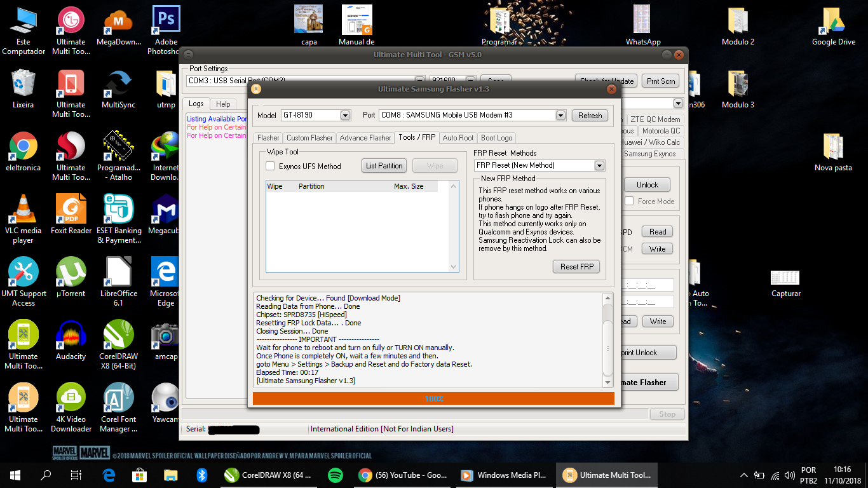Open the Windows Media Player taskbar item
Screen dimensions: 868x488
tap(505, 475)
